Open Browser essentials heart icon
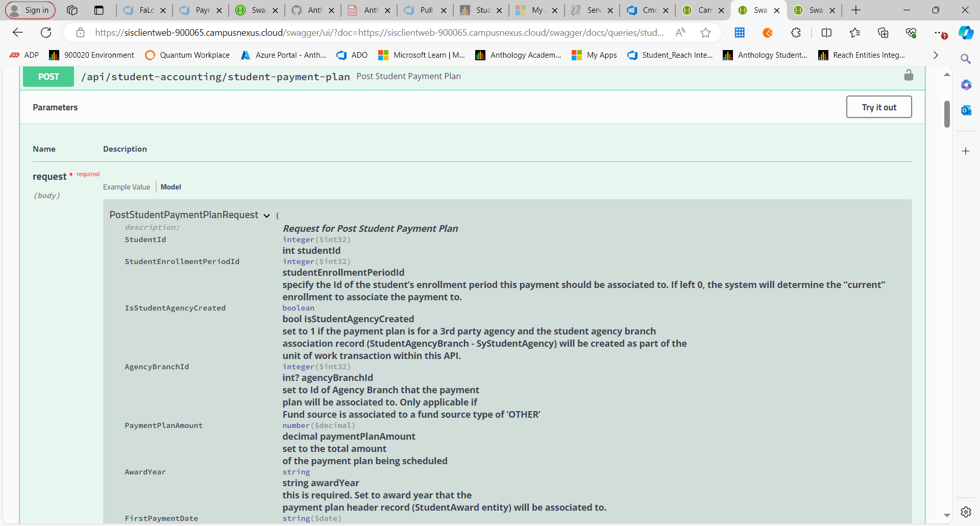This screenshot has width=980, height=526. [911, 33]
